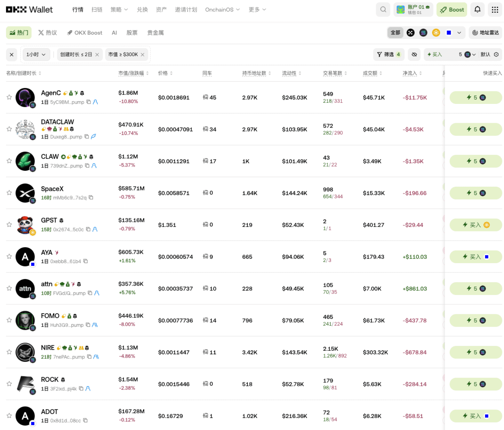Filter by BNB chain icon
The width and height of the screenshot is (504, 430).
coord(436,33)
